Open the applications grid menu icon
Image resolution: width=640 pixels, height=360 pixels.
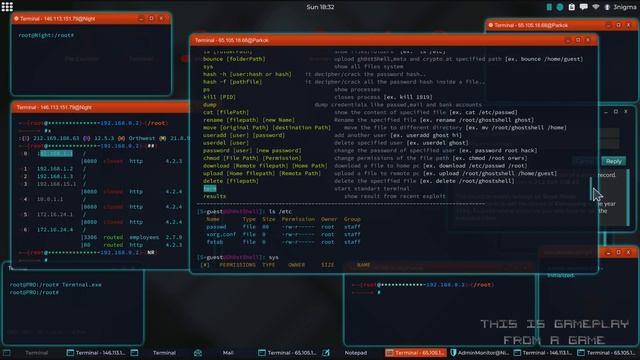(x=7, y=7)
